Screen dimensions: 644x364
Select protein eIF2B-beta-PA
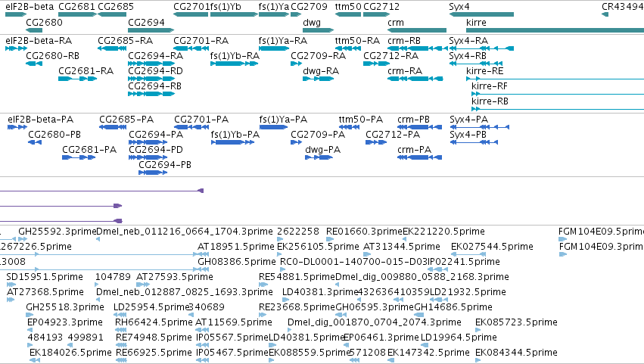[x=41, y=120]
